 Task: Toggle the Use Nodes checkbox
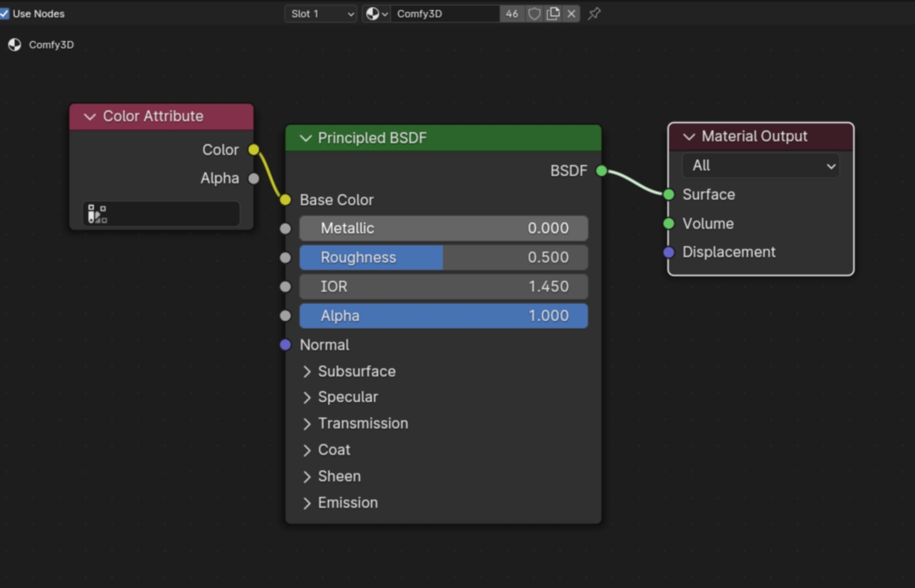[5, 14]
